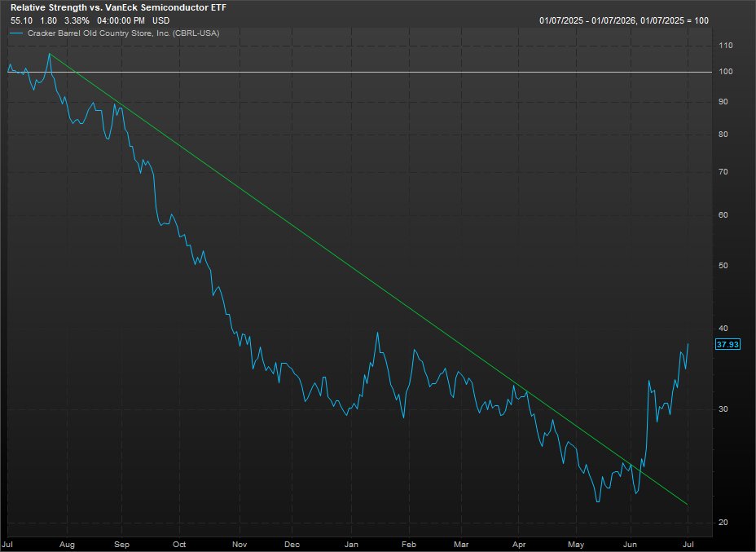Image resolution: width=756 pixels, height=552 pixels.
Task: Click the current value tag 37.93
Action: coord(727,345)
